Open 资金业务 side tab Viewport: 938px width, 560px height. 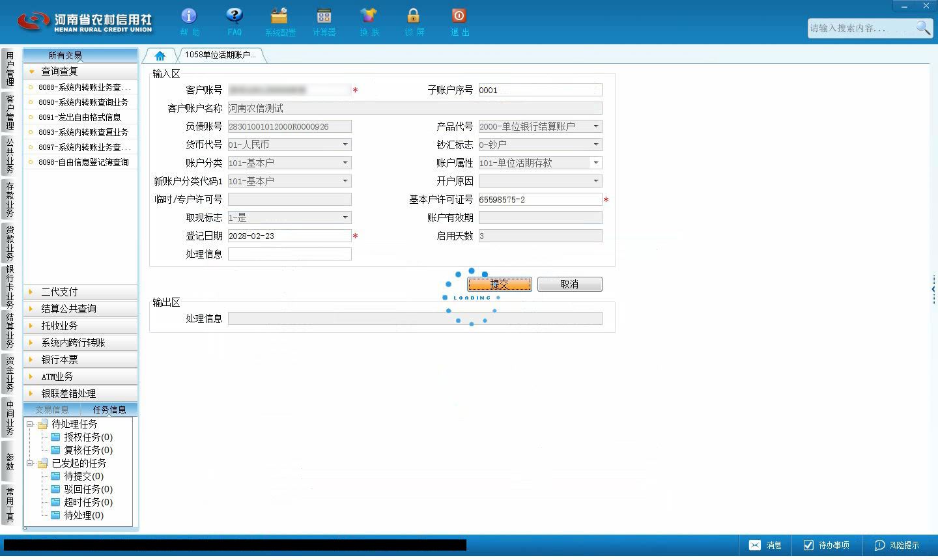[10, 374]
